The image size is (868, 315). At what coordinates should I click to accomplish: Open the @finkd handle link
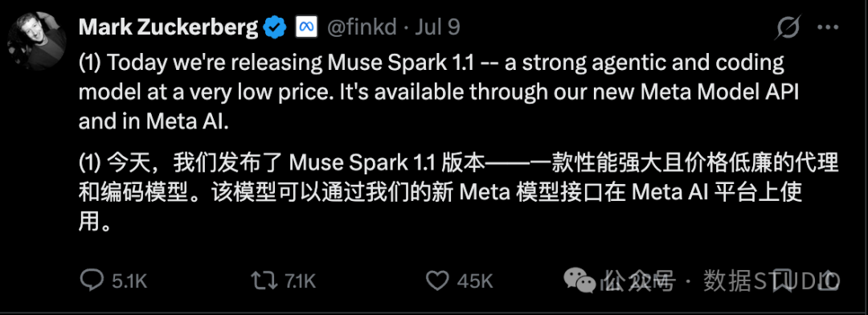point(362,27)
